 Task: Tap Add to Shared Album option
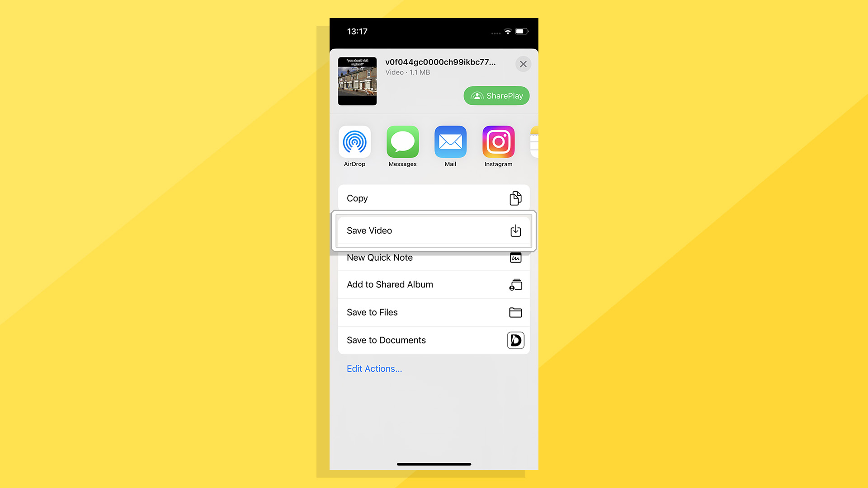coord(434,285)
